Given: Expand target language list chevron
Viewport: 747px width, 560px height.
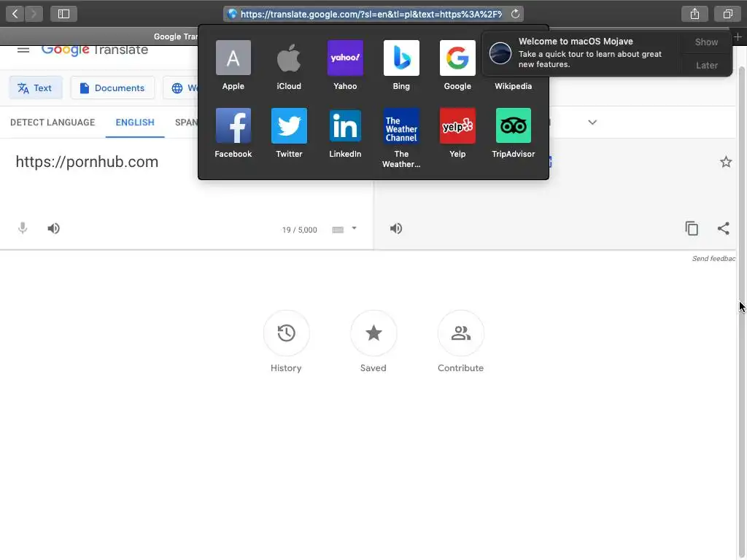Looking at the screenshot, I should click(x=592, y=122).
